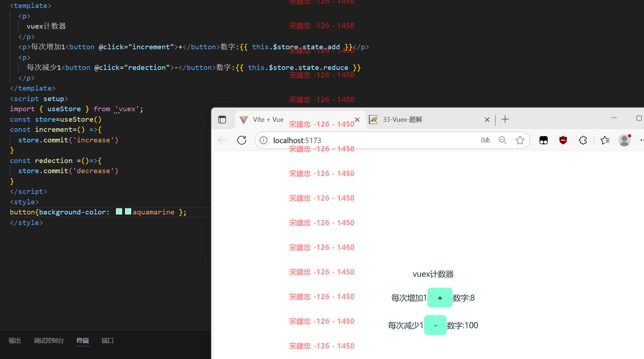
Task: Click the 每次增加1 label in the browser page
Action: pos(409,298)
